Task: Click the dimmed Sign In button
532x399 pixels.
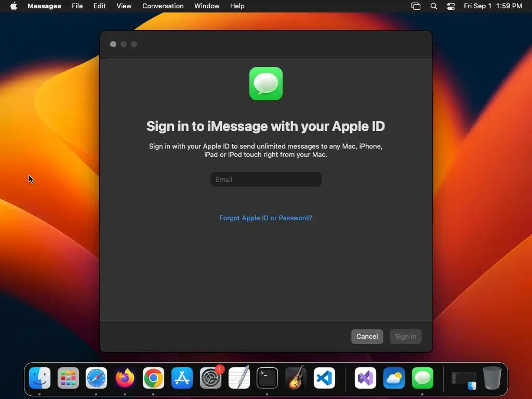Action: (405, 337)
